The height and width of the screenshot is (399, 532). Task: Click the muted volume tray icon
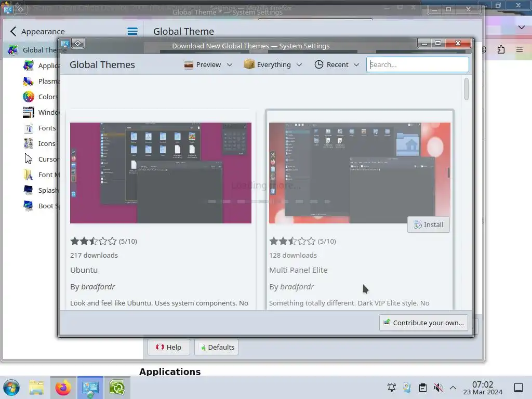point(438,388)
